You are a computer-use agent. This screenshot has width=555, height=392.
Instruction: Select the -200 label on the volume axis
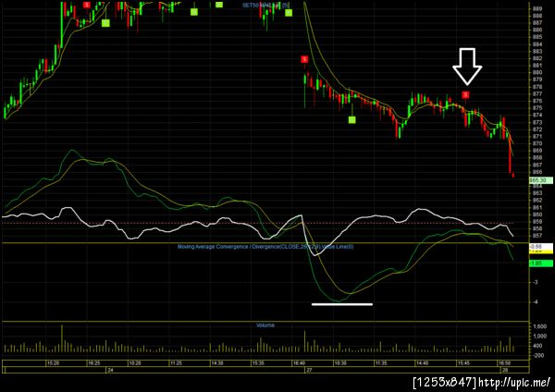click(538, 356)
